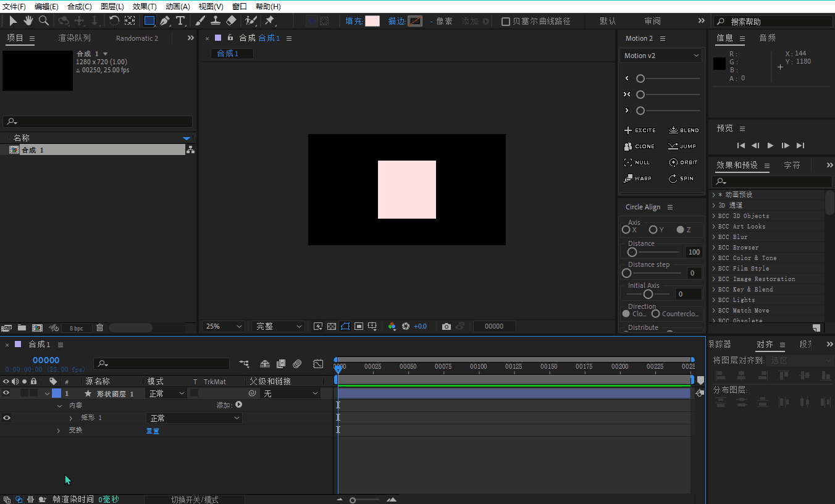The height and width of the screenshot is (504, 835).
Task: Open the 效果(T) menu
Action: point(145,6)
